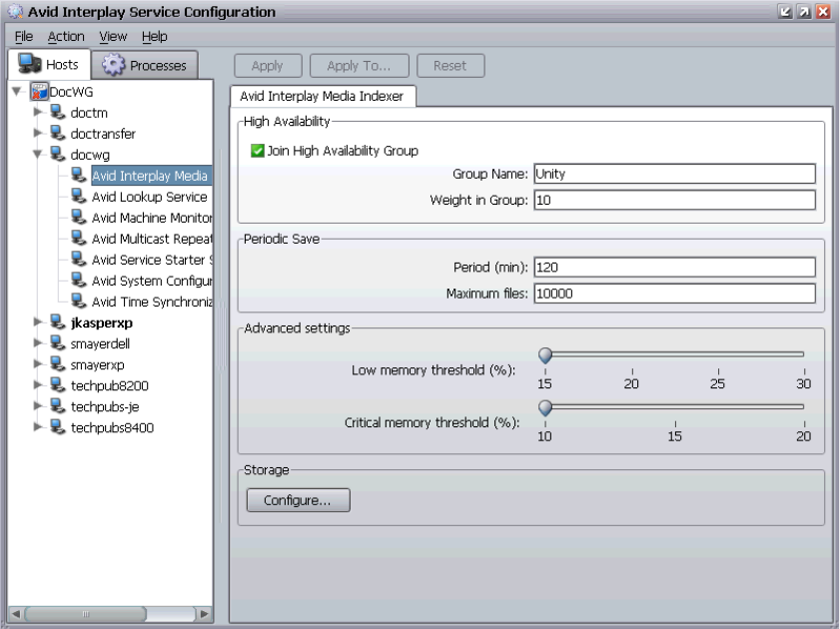Click the docwg host computer icon
Image resolution: width=840 pixels, height=629 pixels.
tap(58, 154)
